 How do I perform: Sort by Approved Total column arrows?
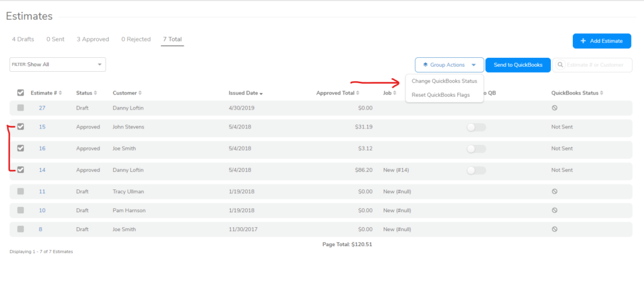[x=358, y=93]
